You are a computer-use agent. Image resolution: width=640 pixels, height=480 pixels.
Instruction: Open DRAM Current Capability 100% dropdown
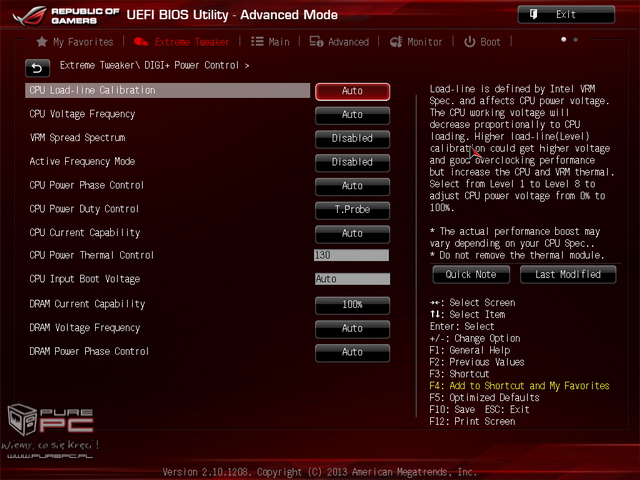click(x=352, y=304)
